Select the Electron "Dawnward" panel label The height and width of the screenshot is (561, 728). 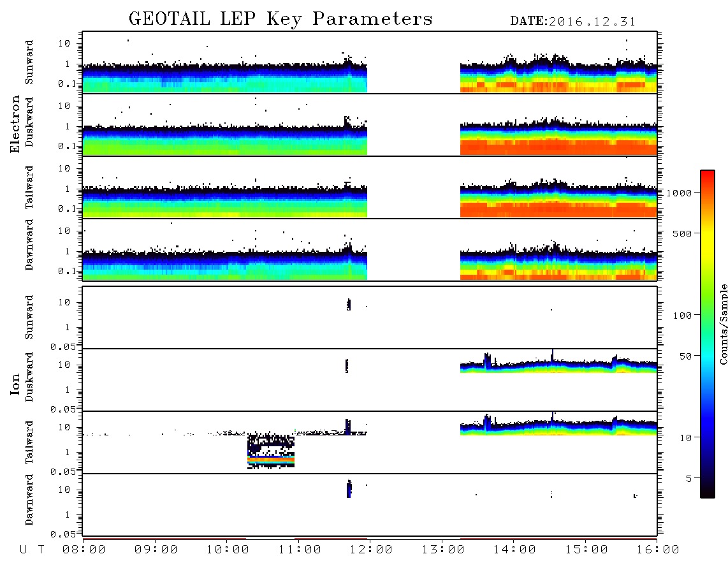pyautogui.click(x=29, y=245)
